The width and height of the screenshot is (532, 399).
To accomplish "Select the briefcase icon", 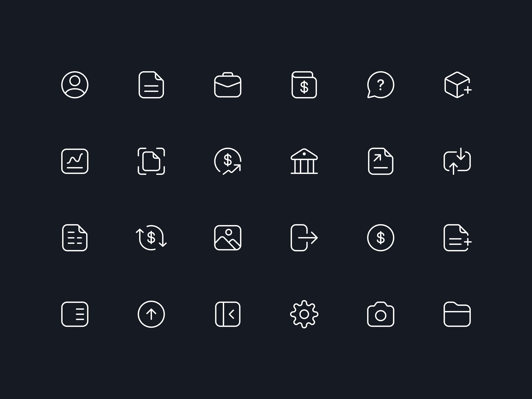I will pos(228,85).
